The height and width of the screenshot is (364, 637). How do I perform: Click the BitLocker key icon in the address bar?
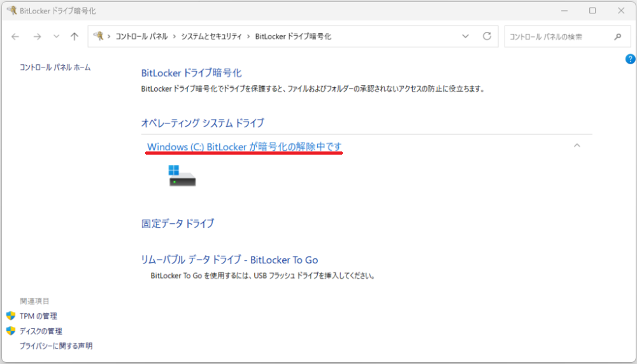tap(98, 36)
